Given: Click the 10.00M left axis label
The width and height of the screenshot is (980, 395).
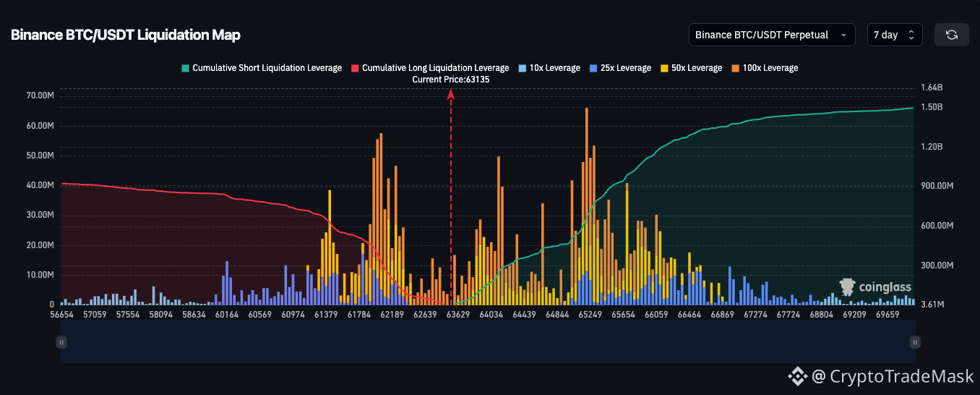Looking at the screenshot, I should pyautogui.click(x=40, y=275).
